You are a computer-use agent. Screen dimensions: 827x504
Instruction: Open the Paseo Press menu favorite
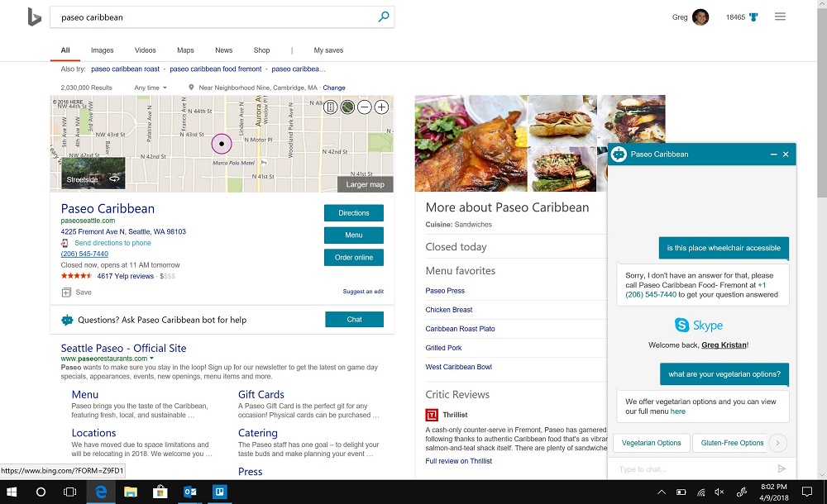(445, 291)
